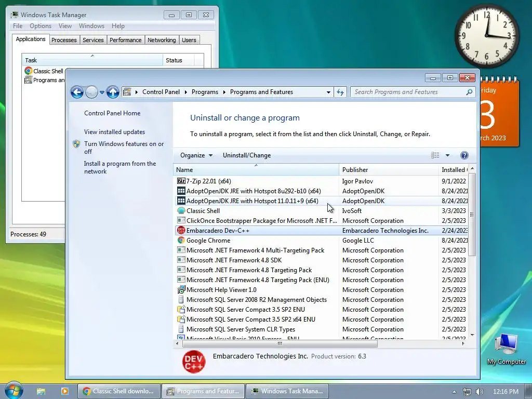Click the horizontal scrollbar thumb in program list
Viewport: 532px width, 399px height.
[x=280, y=343]
